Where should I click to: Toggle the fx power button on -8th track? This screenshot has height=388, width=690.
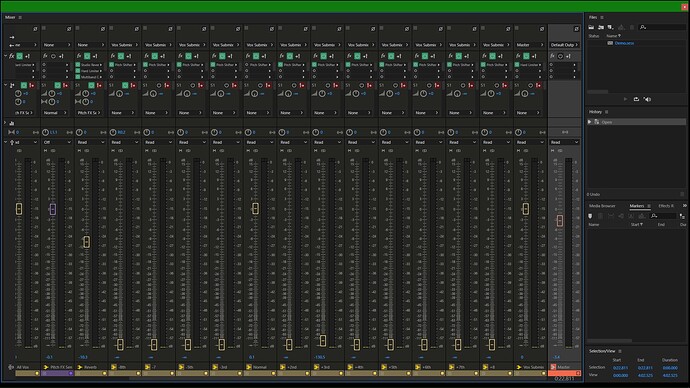[121, 56]
